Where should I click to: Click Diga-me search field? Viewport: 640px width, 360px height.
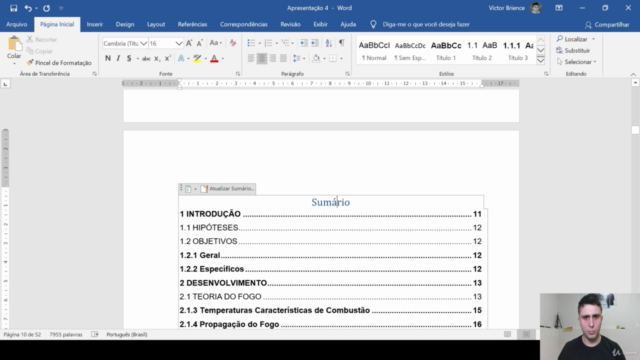click(426, 24)
